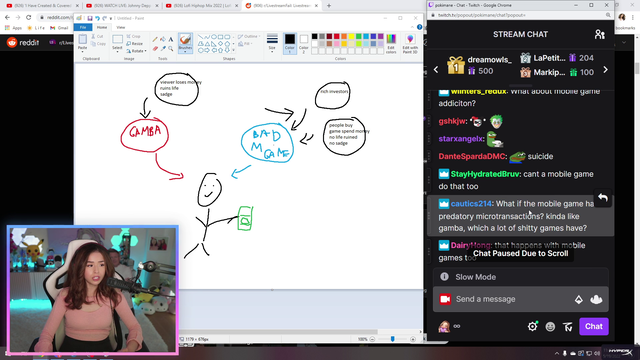
Task: Select Color 1 foreground box
Action: (290, 44)
